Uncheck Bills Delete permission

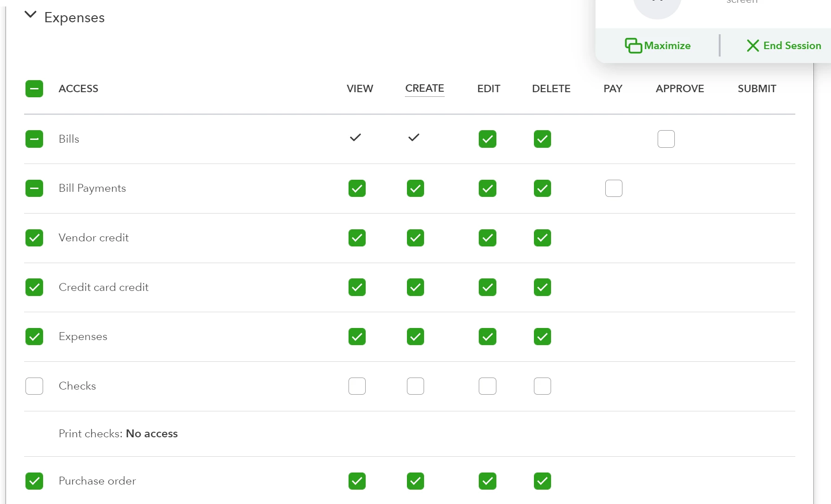(542, 139)
